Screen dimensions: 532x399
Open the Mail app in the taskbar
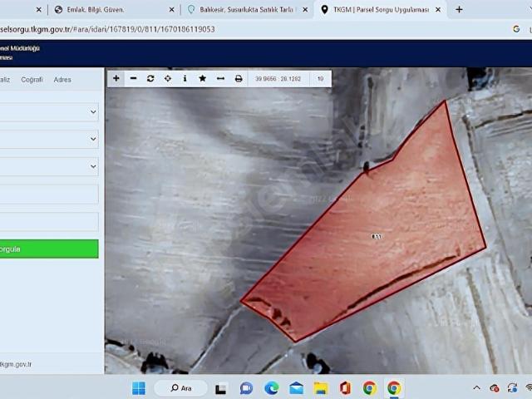[x=296, y=388]
